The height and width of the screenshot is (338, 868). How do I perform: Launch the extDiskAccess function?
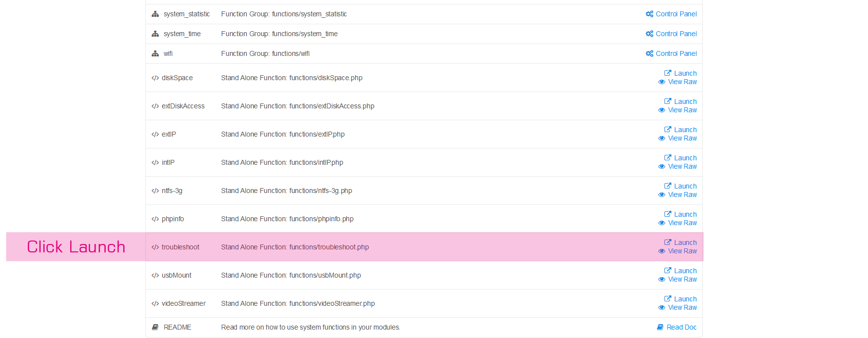[685, 101]
